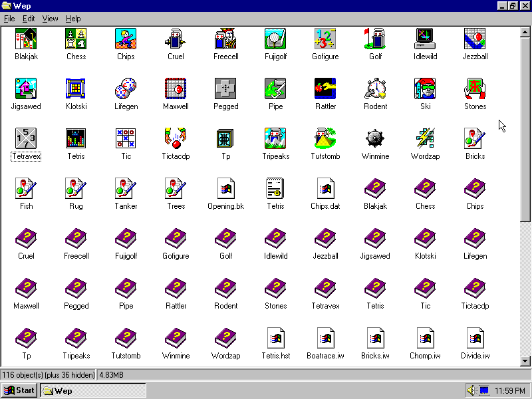Viewport: 532px width, 399px height.
Task: Select the Jigsawed game icon with house
Action: 26,88
